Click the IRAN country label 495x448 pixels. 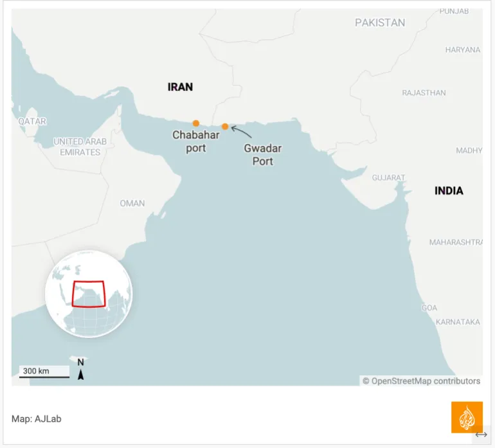[180, 87]
